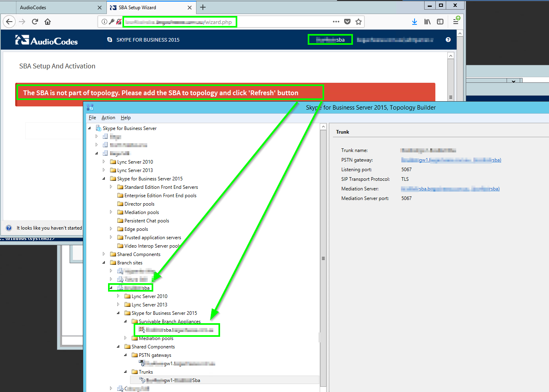Open page actions three-dot menu
549x392 pixels.
[x=336, y=22]
